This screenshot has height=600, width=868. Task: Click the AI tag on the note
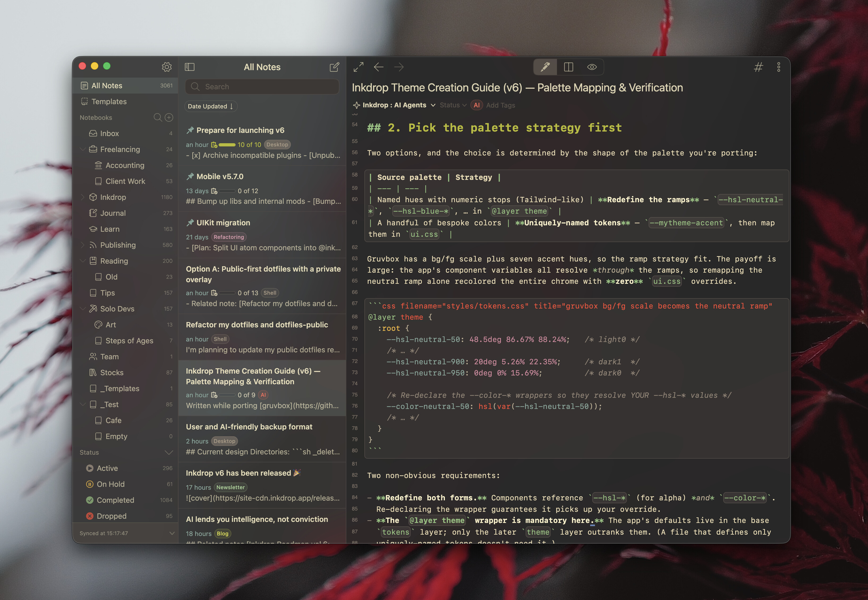click(476, 105)
